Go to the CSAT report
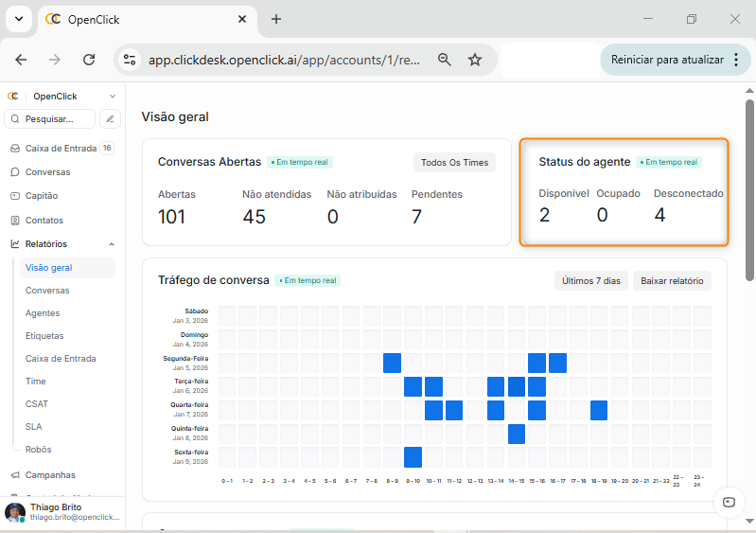 [37, 404]
